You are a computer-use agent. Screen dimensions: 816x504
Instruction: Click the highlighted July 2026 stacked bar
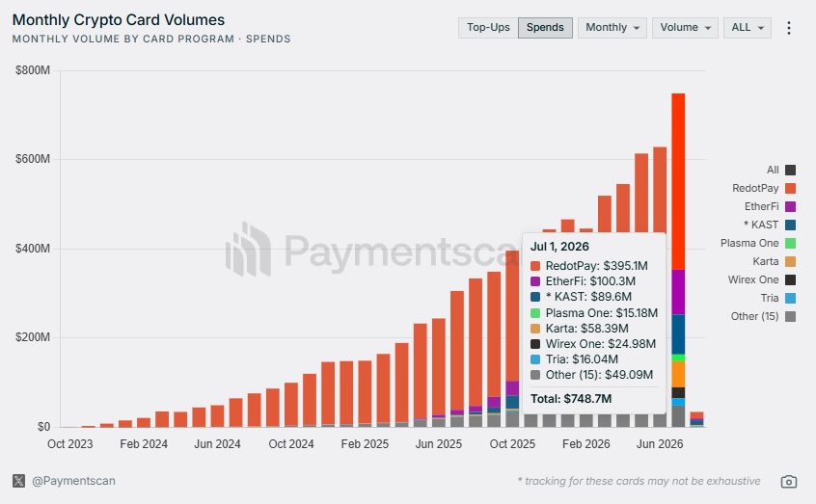(678, 260)
